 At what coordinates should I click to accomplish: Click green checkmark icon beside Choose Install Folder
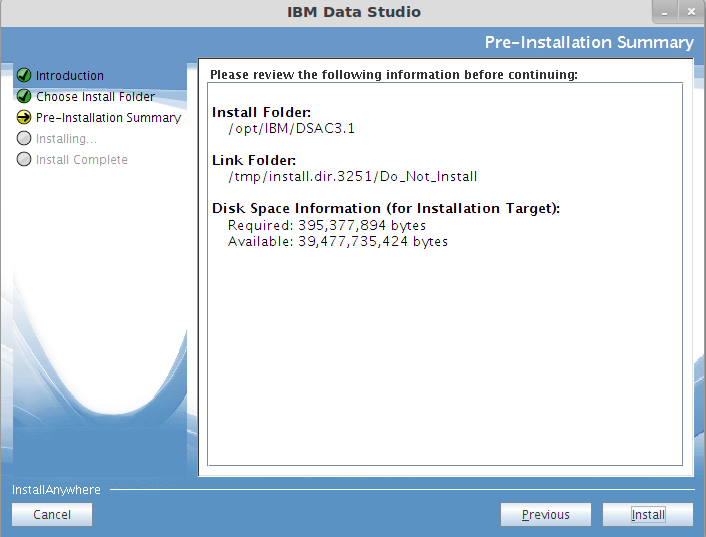coord(24,96)
